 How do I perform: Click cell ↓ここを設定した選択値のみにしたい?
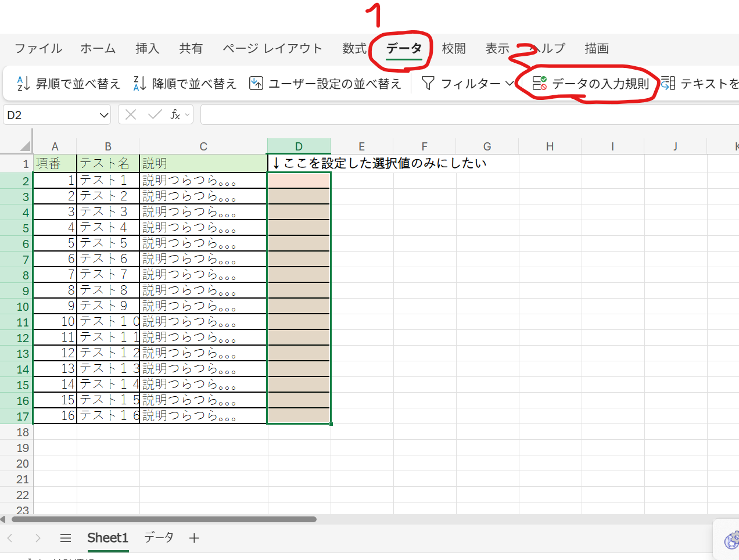(x=378, y=163)
